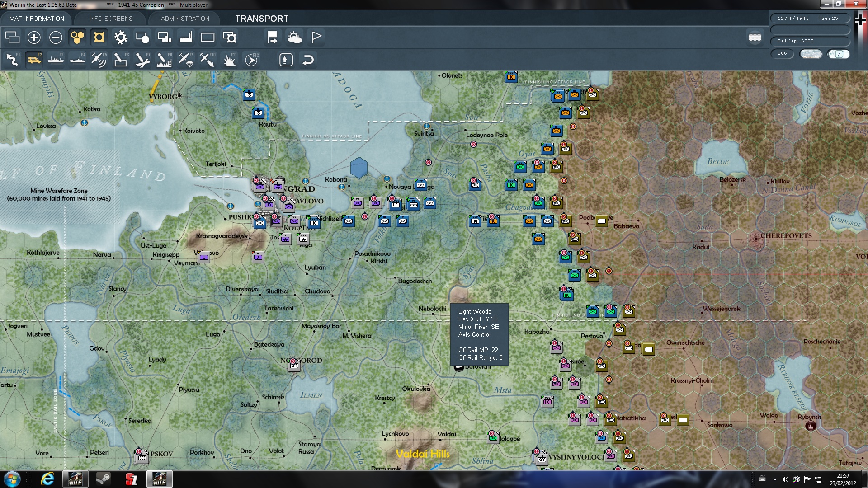Viewport: 868px width, 488px height.
Task: Click the white gear icon
Action: [121, 38]
